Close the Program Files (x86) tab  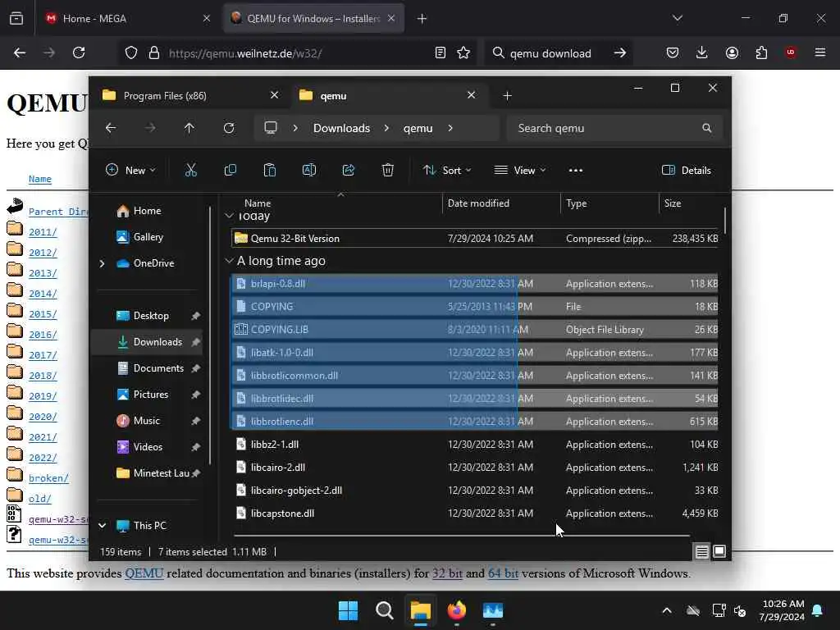[274, 95]
